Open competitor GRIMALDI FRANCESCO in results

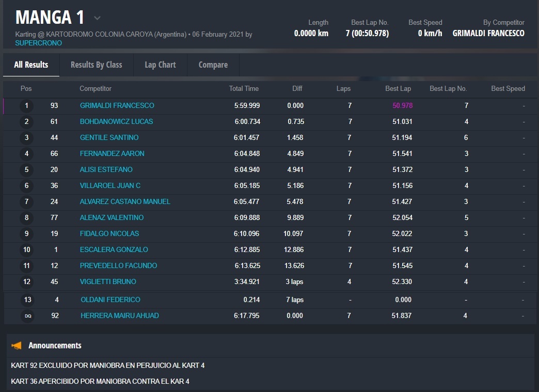tap(117, 105)
